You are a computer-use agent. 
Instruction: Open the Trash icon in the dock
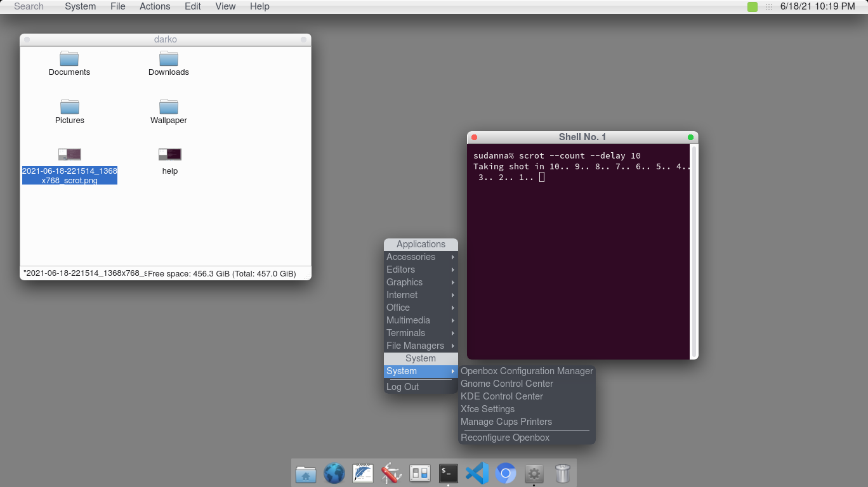(x=562, y=473)
